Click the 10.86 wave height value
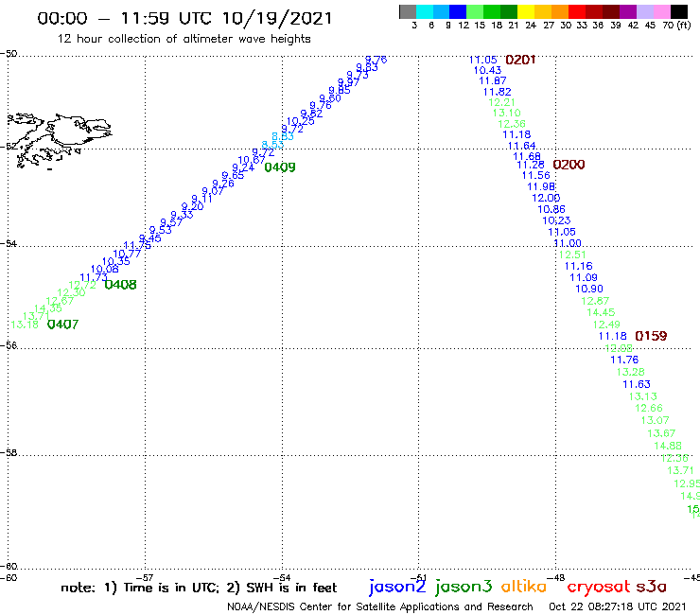This screenshot has width=700, height=615. (x=551, y=209)
